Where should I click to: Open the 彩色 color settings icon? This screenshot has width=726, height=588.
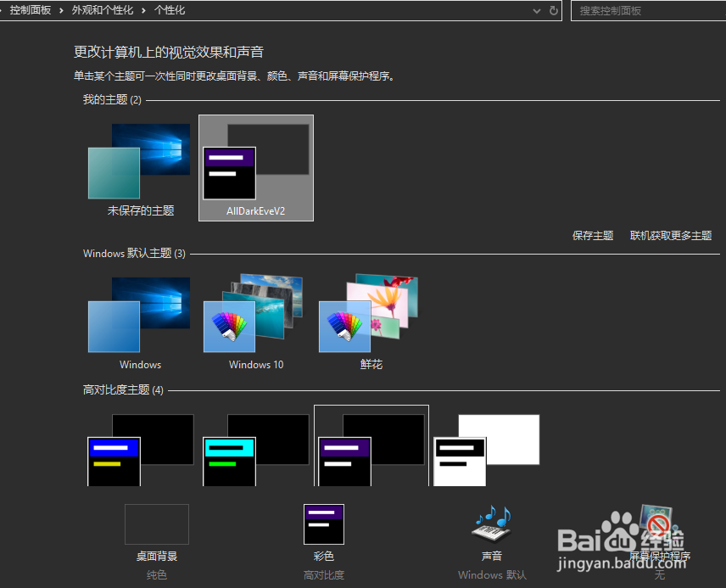tap(324, 524)
